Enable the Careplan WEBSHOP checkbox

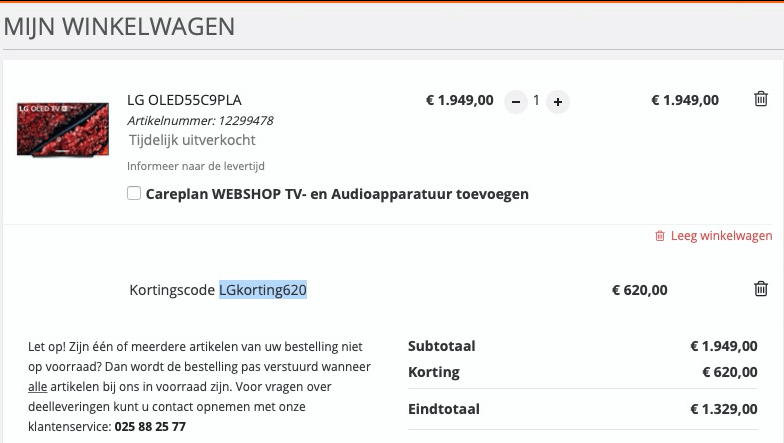tap(134, 194)
